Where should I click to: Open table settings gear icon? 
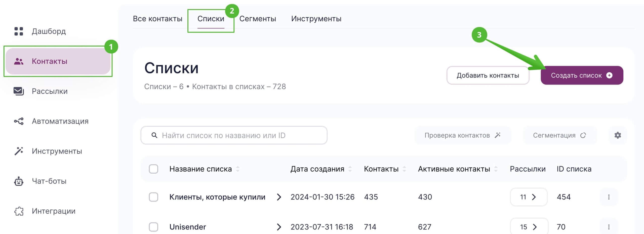tap(618, 135)
